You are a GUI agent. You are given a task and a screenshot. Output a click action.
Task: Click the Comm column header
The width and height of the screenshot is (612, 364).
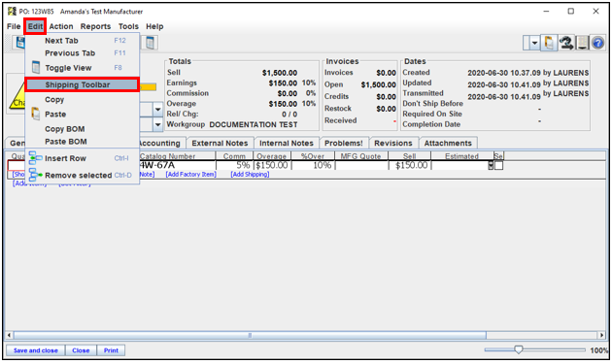point(234,156)
